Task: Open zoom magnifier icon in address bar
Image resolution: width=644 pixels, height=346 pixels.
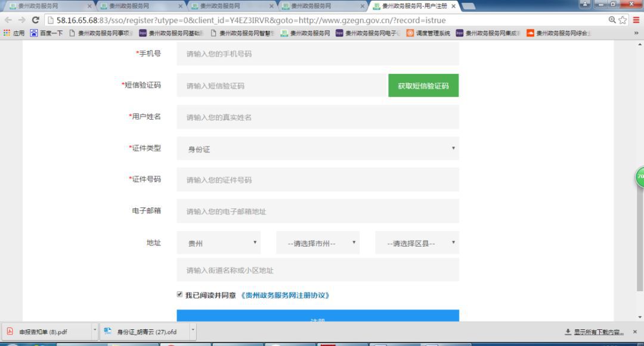Action: 612,20
